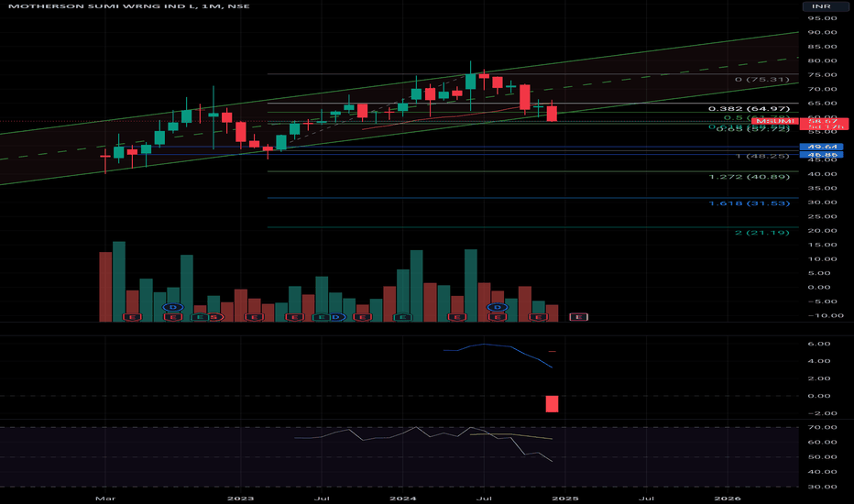
Task: Click the 2024 label on the time axis
Action: tap(403, 498)
